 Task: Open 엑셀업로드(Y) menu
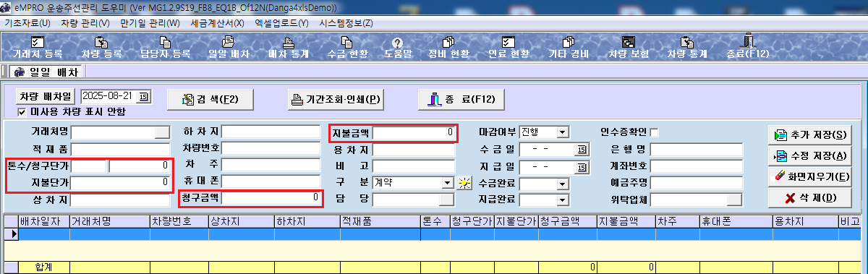coord(281,23)
